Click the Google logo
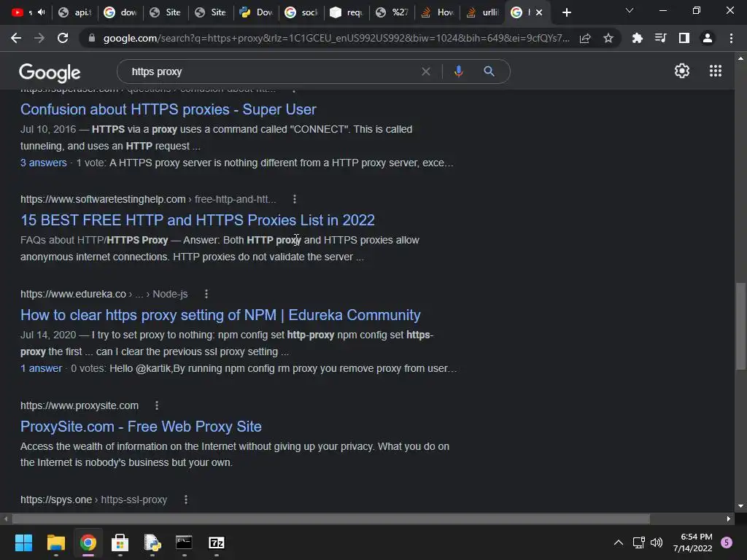 [50, 72]
